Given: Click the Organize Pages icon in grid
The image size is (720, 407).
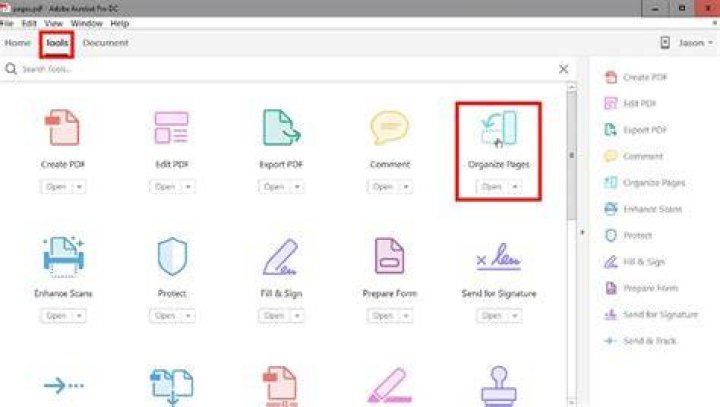Looking at the screenshot, I should pos(499,128).
